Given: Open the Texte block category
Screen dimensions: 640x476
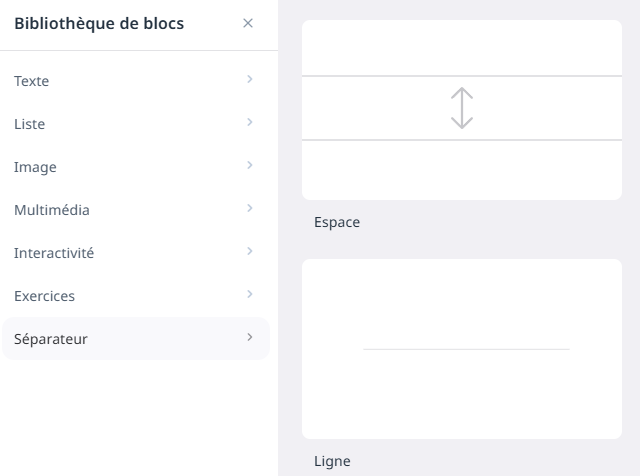Looking at the screenshot, I should 32,81.
